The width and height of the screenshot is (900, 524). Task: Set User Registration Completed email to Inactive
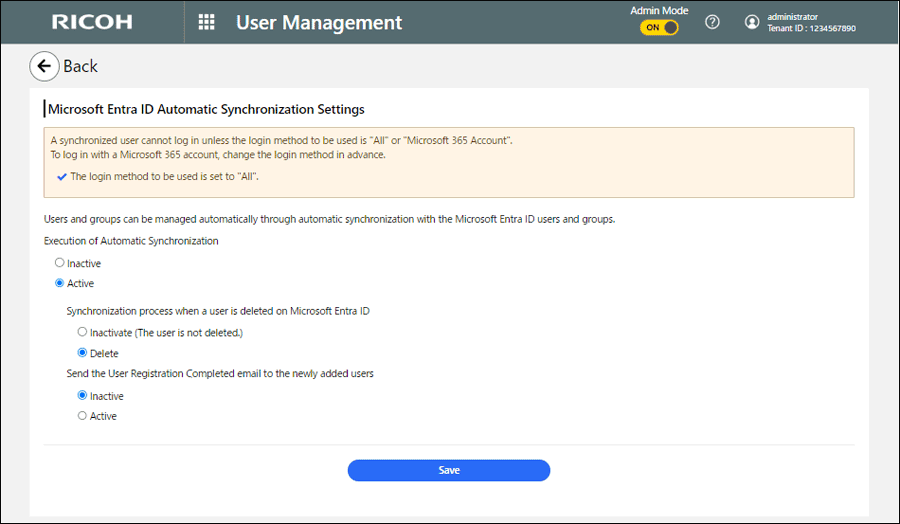click(x=82, y=396)
